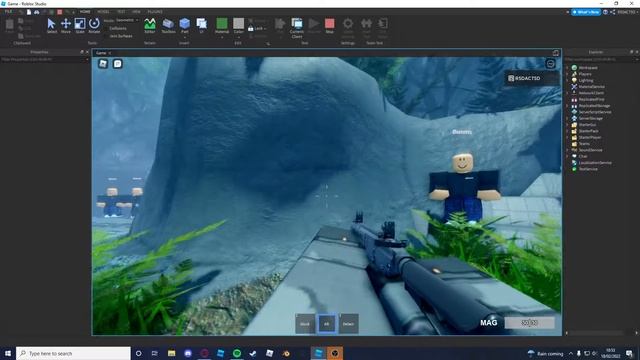Select the third in-game hotbar slot
The width and height of the screenshot is (640, 360).
(x=349, y=324)
